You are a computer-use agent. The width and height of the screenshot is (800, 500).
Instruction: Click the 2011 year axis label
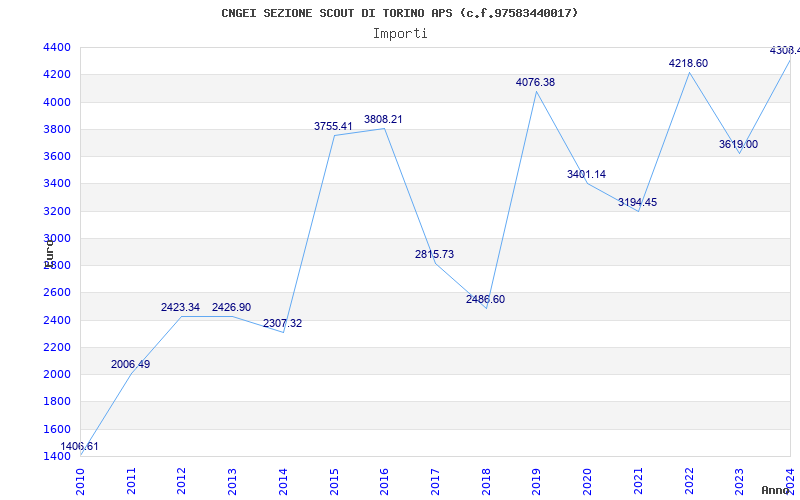pyautogui.click(x=131, y=481)
